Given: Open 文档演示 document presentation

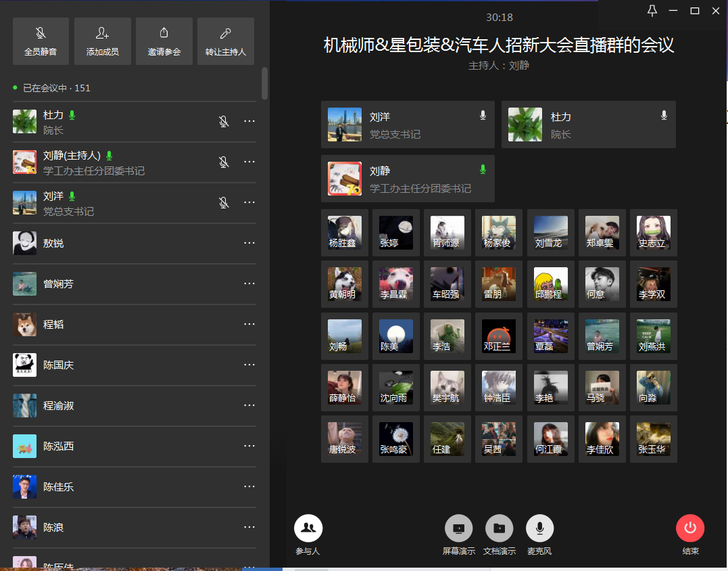Looking at the screenshot, I should 499,529.
